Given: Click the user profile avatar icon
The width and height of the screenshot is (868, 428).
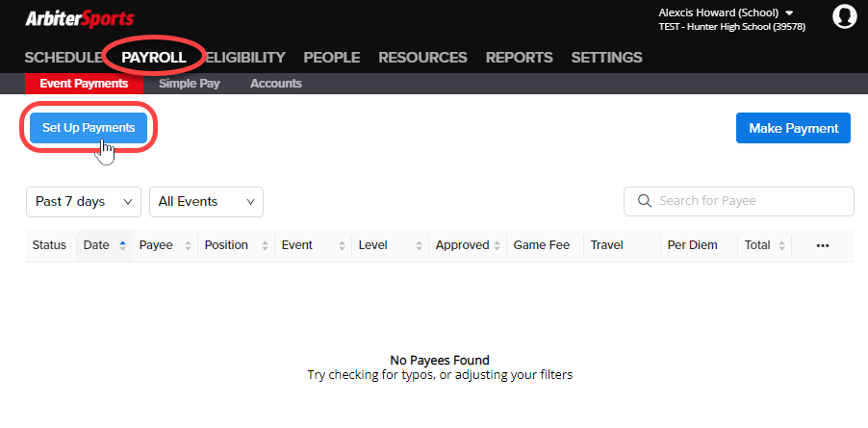Looking at the screenshot, I should pyautogui.click(x=844, y=16).
